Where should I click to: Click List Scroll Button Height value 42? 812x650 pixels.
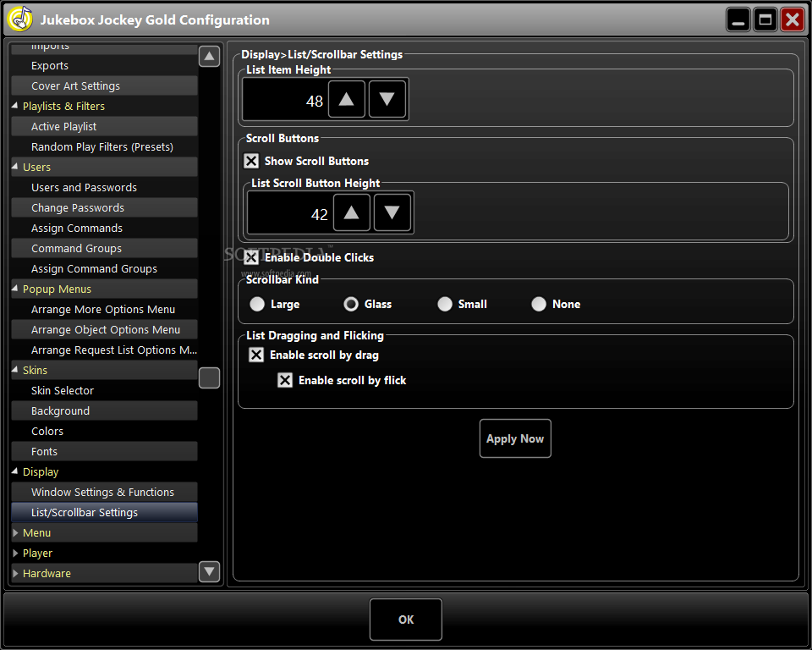coord(289,213)
